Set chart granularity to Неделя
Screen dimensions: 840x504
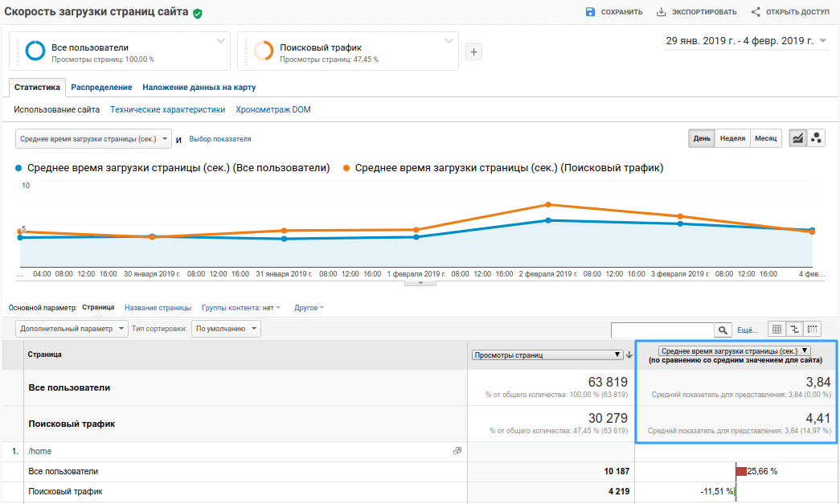pos(732,138)
